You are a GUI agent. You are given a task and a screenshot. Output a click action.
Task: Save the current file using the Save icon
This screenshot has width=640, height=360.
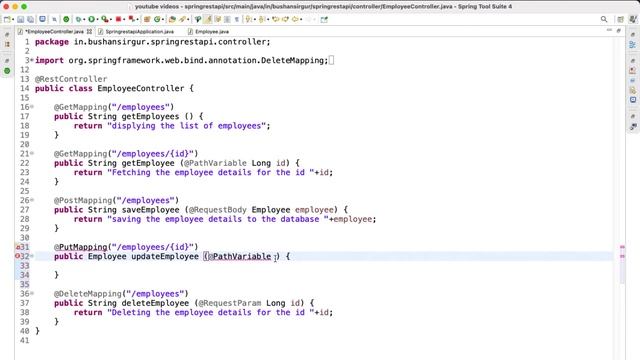click(x=20, y=19)
